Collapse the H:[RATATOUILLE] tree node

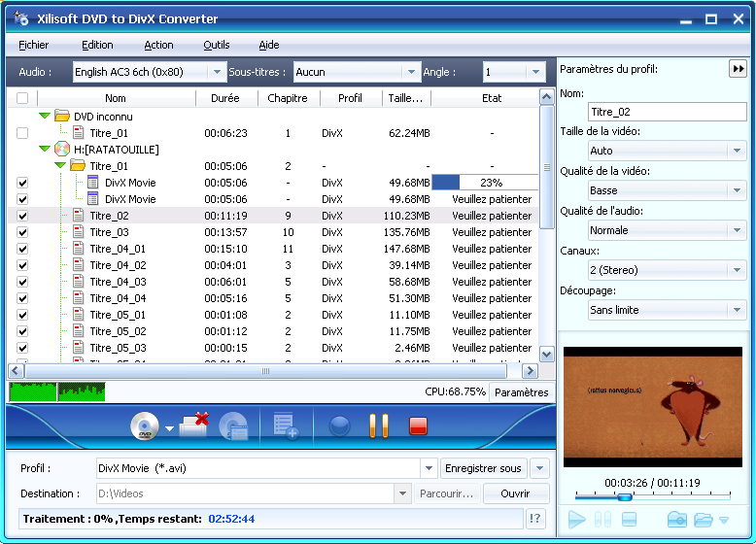pos(45,149)
